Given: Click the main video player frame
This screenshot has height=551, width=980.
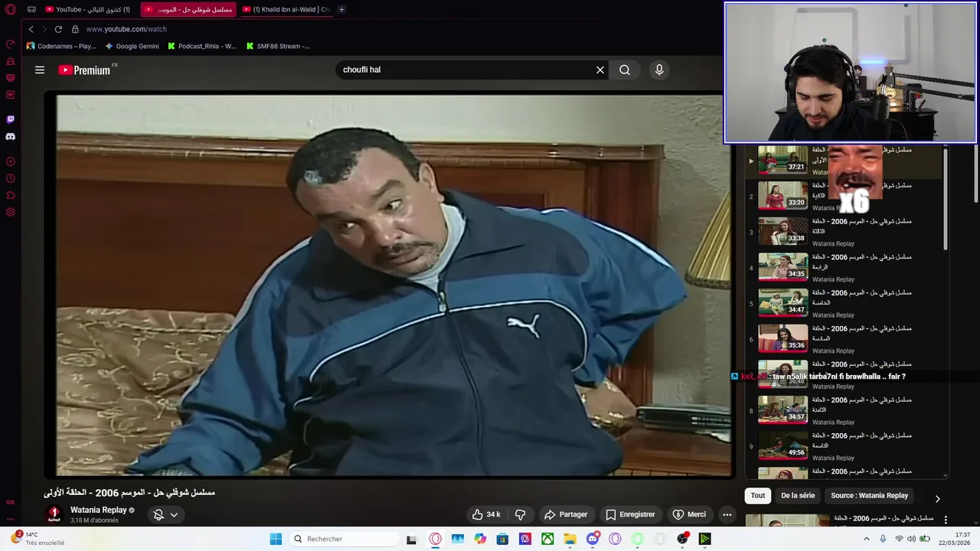Looking at the screenshot, I should coord(389,285).
